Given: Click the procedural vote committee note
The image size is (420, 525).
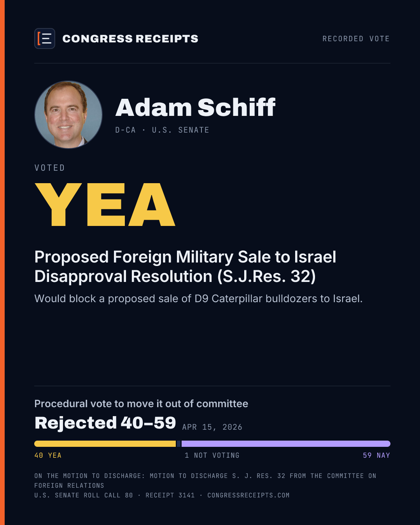Looking at the screenshot, I should (141, 404).
